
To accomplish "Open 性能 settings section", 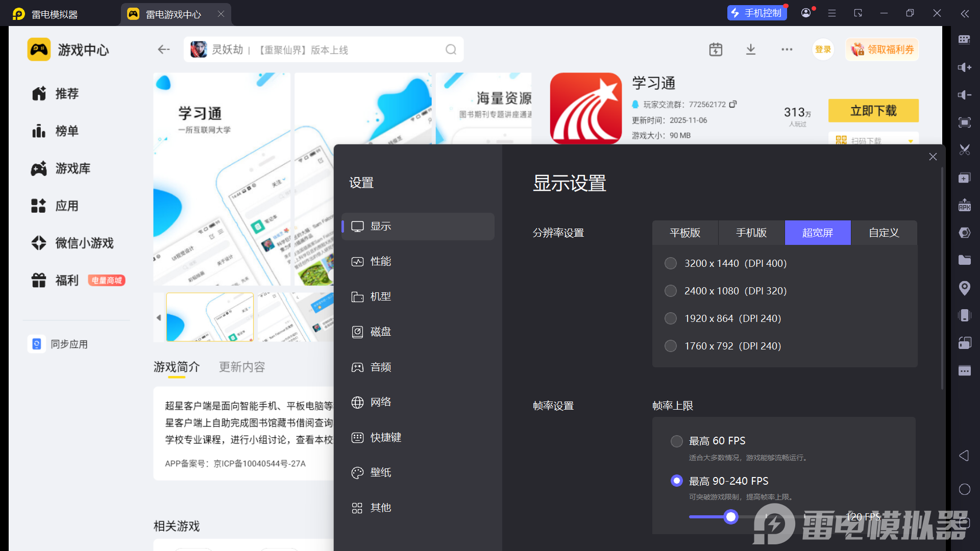I will pos(380,261).
